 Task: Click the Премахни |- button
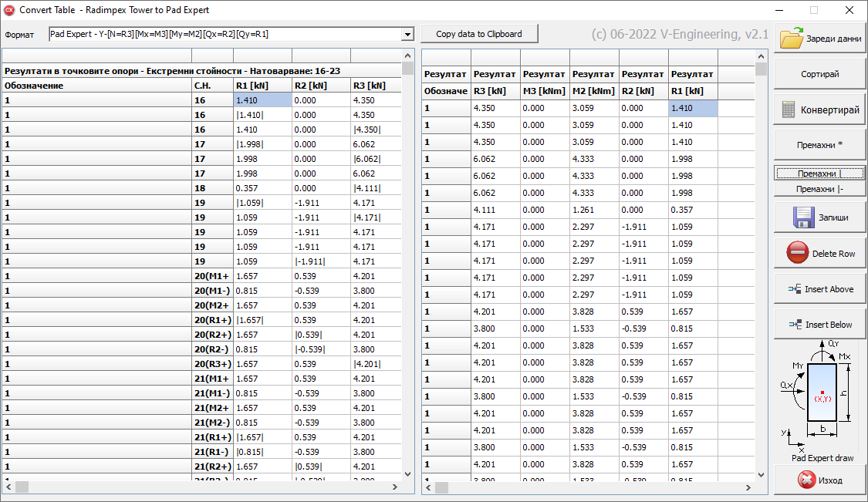point(819,189)
